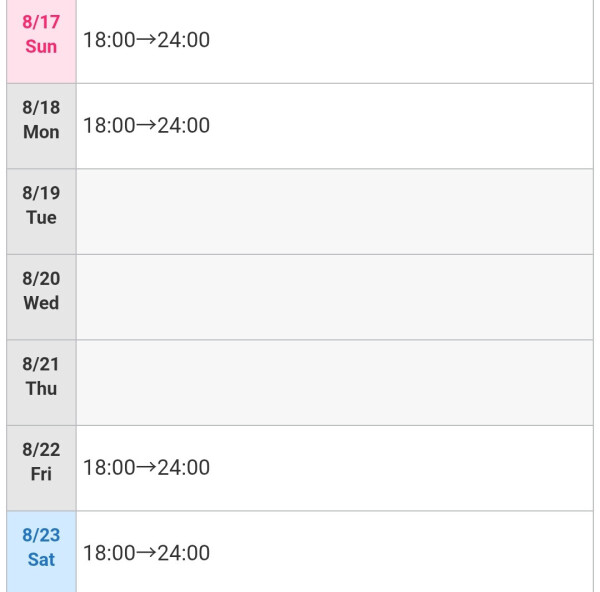Select the 8/22 Fri date cell
600x592 pixels.
pyautogui.click(x=41, y=468)
